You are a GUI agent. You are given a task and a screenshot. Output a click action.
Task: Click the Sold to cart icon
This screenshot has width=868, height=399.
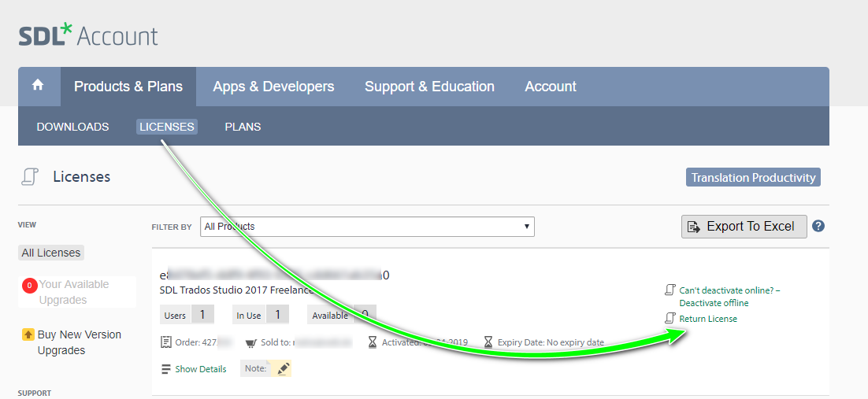[x=250, y=342]
